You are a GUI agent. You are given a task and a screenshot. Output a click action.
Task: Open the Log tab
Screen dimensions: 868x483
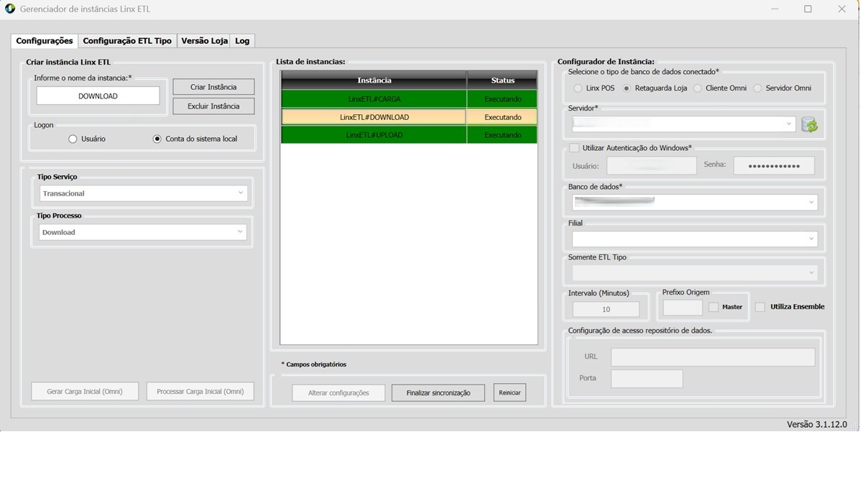[242, 41]
